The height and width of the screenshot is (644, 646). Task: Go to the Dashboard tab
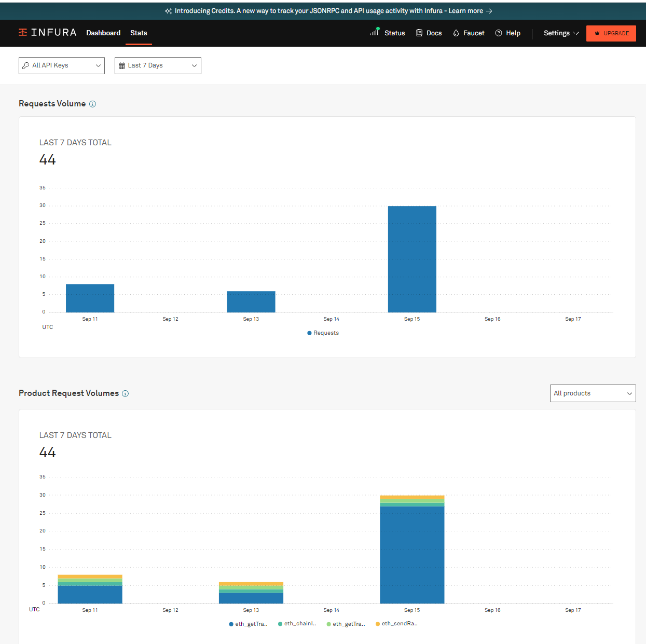[x=103, y=33]
